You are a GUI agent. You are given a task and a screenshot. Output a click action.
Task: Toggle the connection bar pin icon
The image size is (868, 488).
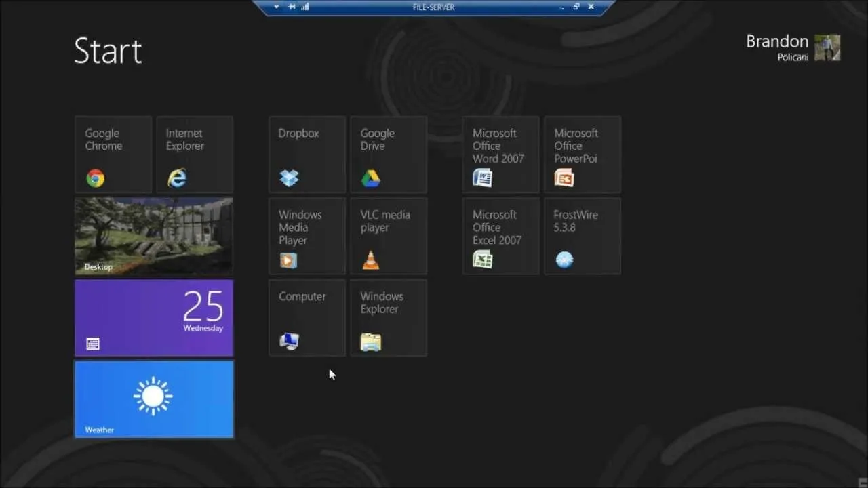pos(292,7)
